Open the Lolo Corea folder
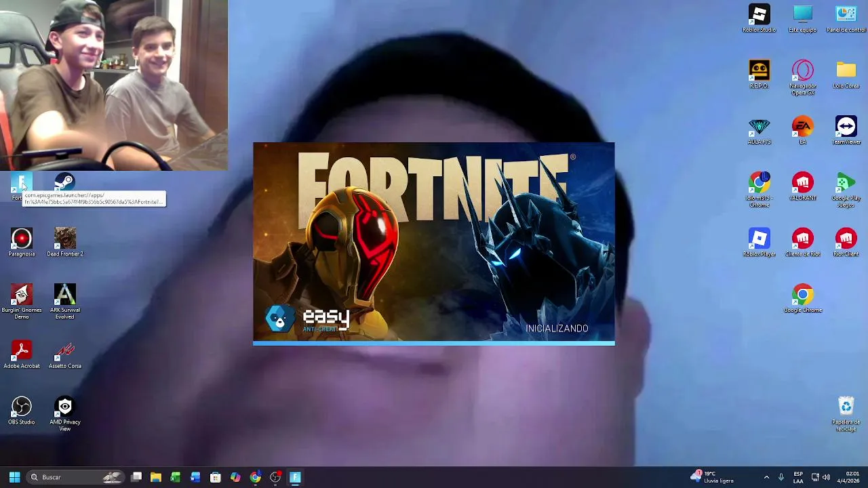The height and width of the screenshot is (488, 868). coord(846,75)
